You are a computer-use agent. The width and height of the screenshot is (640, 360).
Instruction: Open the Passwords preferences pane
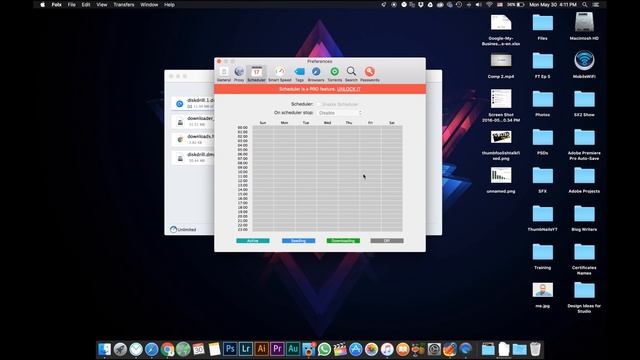pos(370,74)
